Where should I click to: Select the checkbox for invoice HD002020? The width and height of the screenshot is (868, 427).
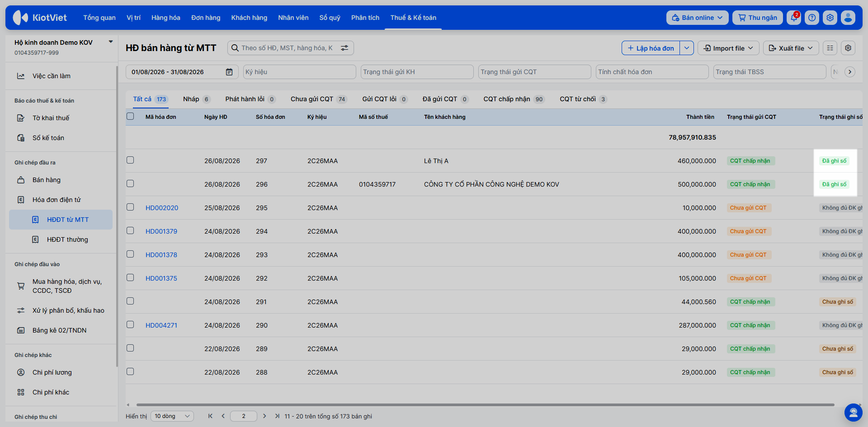130,207
